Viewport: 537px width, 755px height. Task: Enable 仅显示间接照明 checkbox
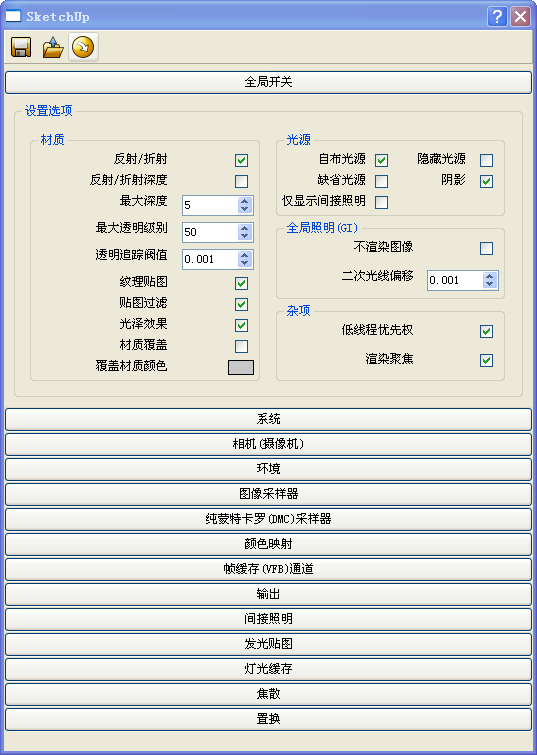click(381, 202)
